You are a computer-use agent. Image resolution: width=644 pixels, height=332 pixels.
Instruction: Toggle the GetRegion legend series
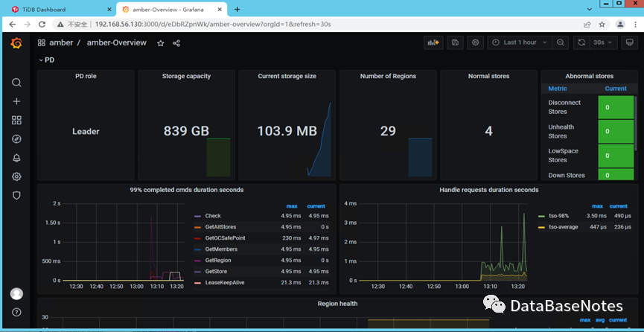click(x=218, y=260)
